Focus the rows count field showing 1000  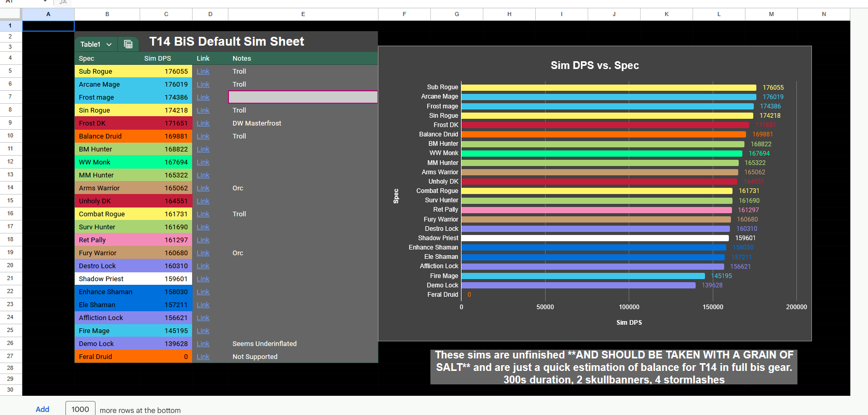click(x=80, y=409)
